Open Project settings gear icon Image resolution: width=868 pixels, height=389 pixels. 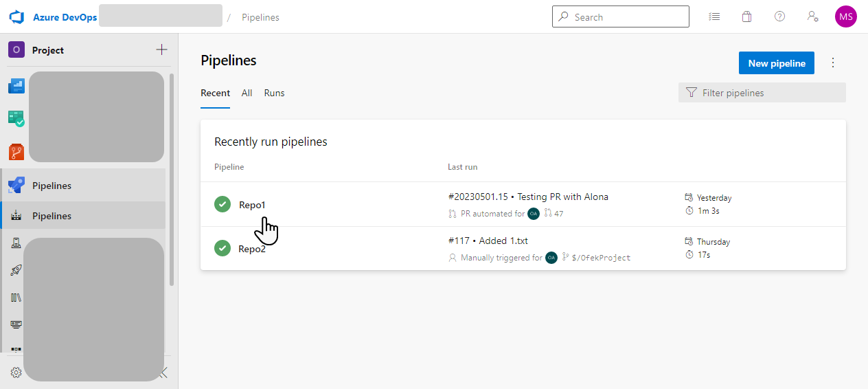[16, 372]
